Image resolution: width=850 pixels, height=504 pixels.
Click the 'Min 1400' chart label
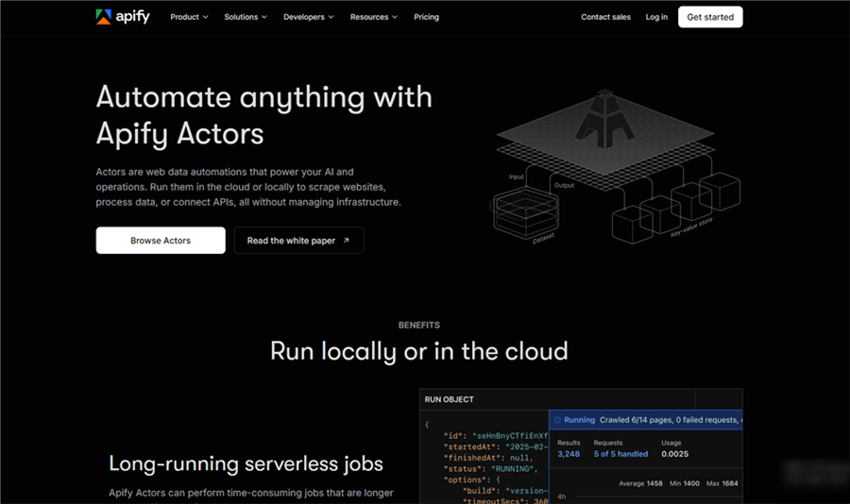tap(684, 483)
